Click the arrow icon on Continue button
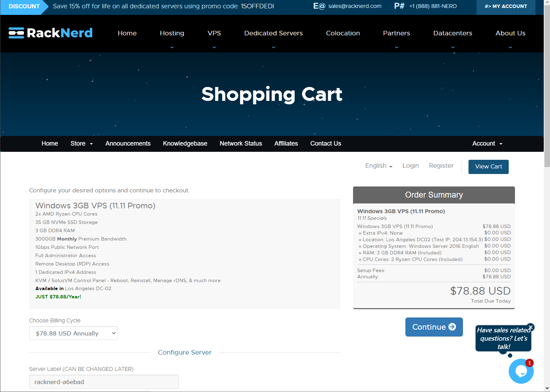The width and height of the screenshot is (550, 392). (x=452, y=327)
